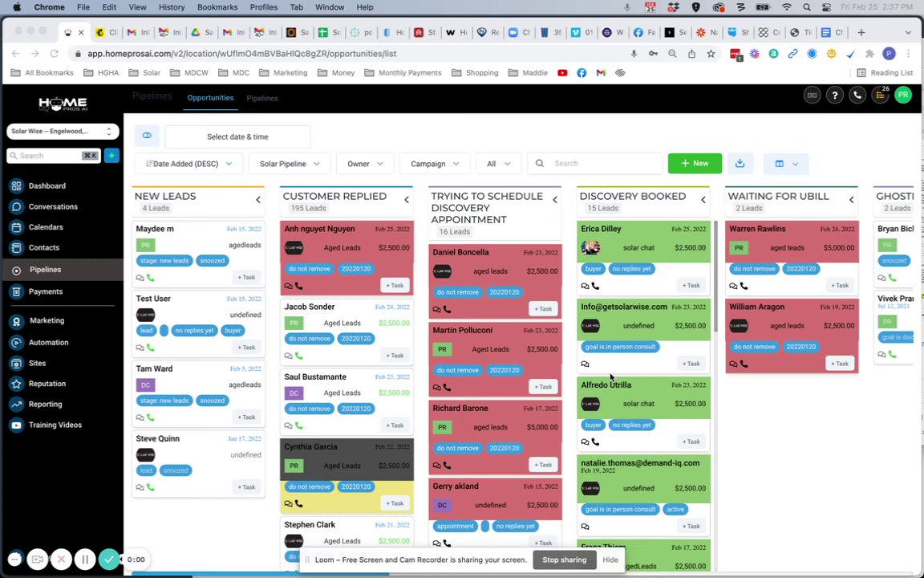
Task: Select Pipelines in the sidebar
Action: (46, 270)
